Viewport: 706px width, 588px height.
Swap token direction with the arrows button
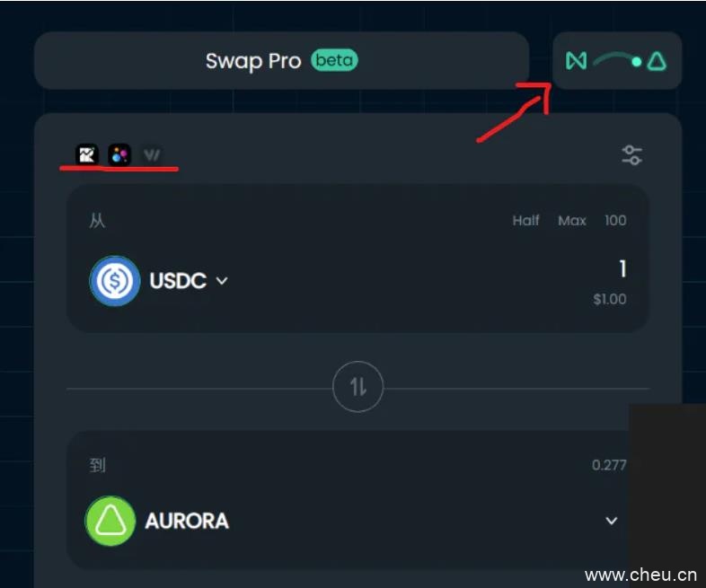pyautogui.click(x=358, y=386)
